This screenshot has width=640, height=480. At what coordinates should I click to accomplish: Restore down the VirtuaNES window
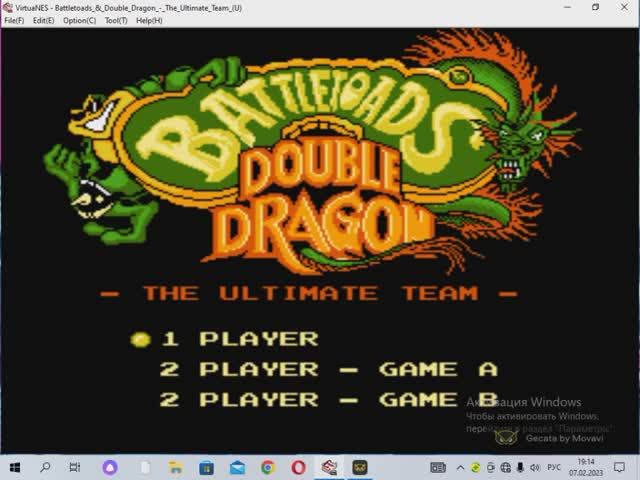click(596, 7)
